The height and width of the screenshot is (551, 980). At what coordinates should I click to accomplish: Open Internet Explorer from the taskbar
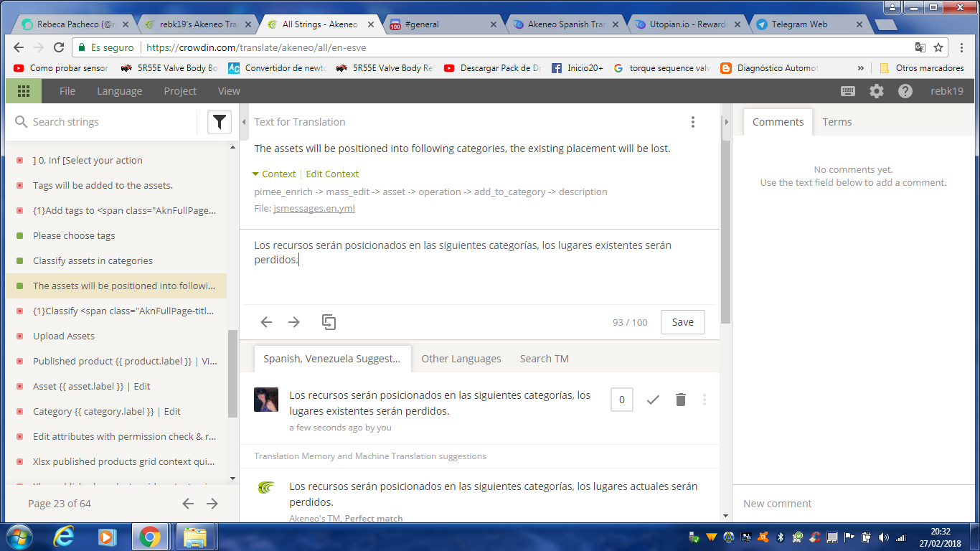65,537
